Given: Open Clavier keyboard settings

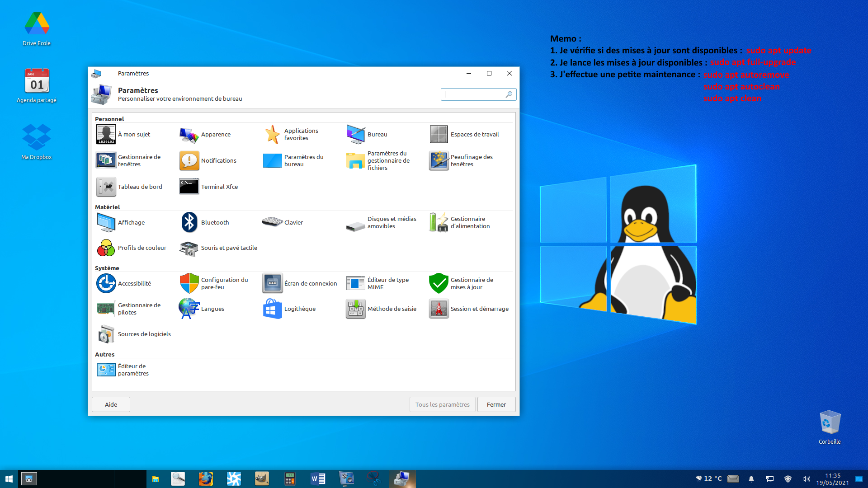Looking at the screenshot, I should pos(283,222).
